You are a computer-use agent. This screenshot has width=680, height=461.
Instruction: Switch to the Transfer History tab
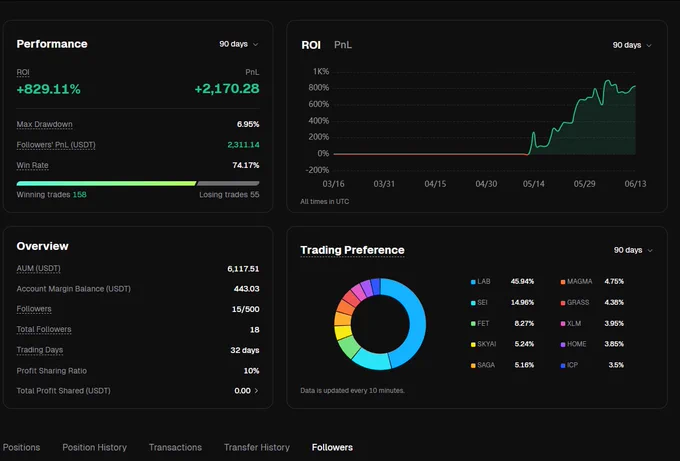point(257,447)
